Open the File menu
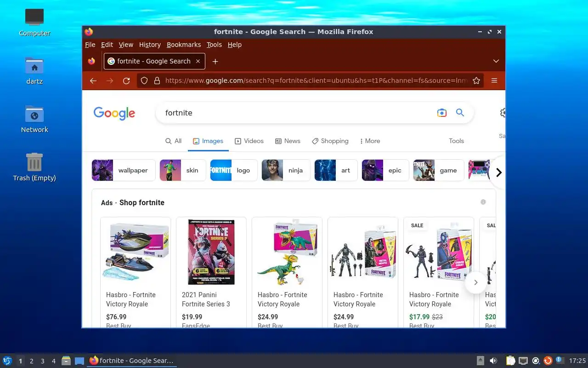Image resolution: width=588 pixels, height=368 pixels. (90, 45)
